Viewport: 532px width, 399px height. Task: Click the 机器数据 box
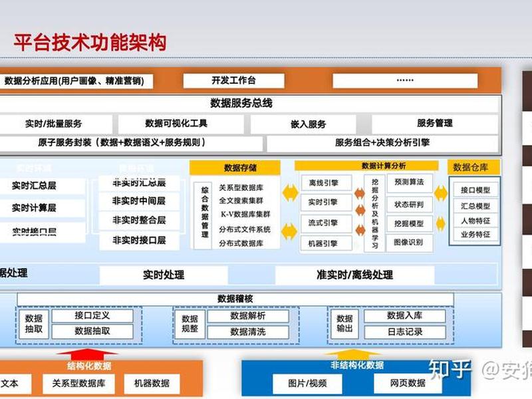point(152,384)
